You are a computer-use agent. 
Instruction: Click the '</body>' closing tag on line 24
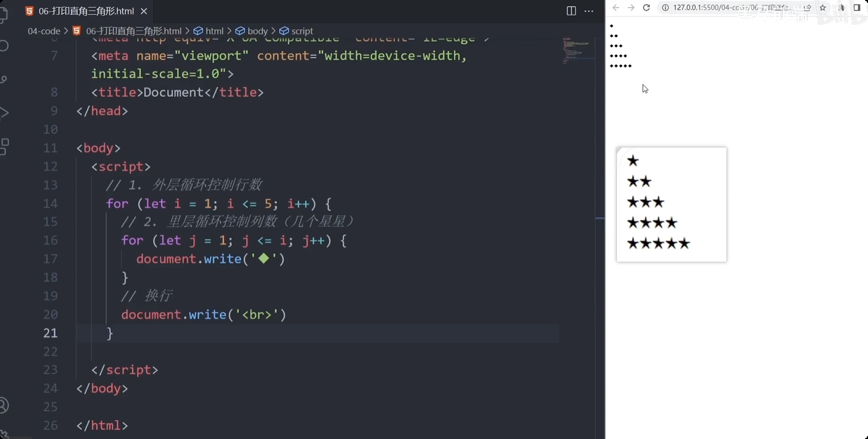[102, 388]
